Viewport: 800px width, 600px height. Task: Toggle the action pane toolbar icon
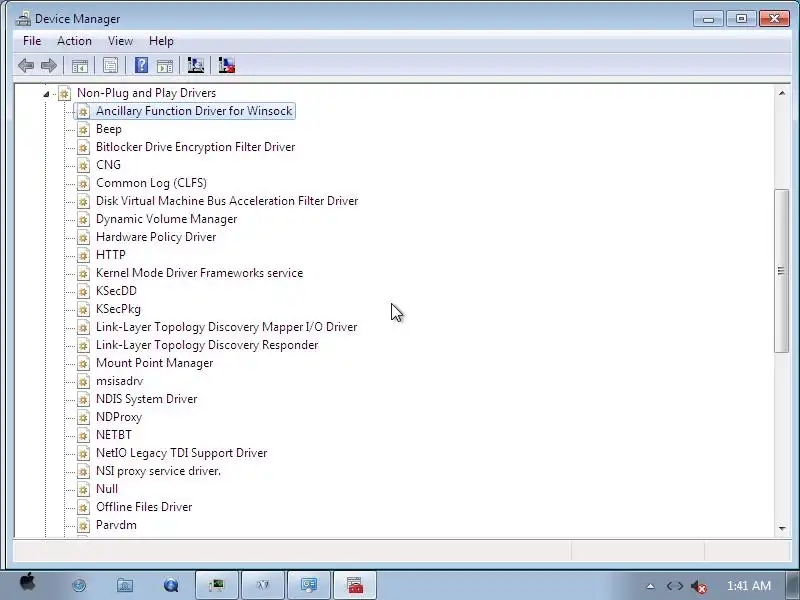tap(165, 65)
